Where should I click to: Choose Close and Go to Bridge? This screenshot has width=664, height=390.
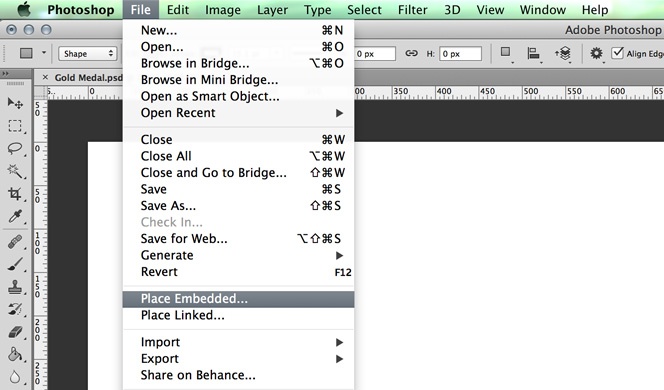(x=238, y=173)
